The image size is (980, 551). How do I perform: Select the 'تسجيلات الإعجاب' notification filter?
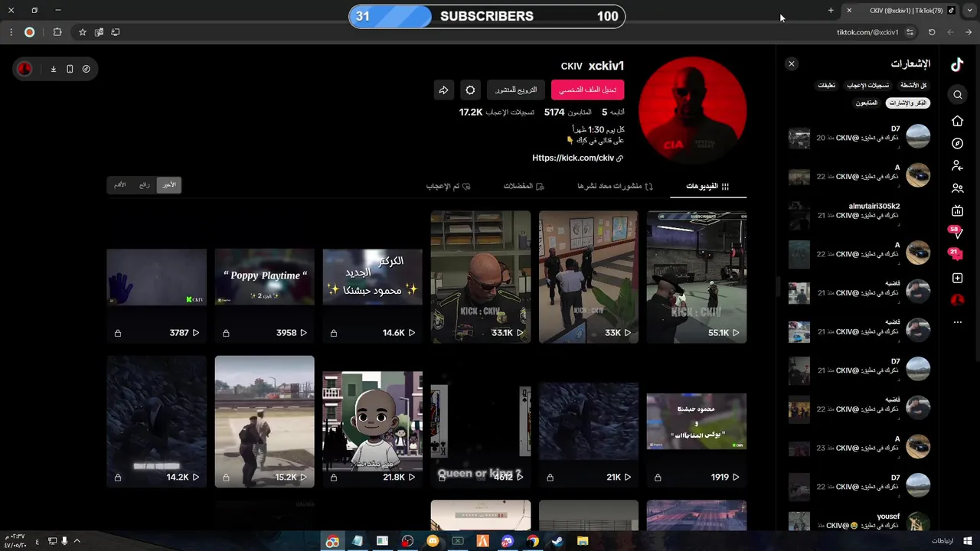pos(867,85)
